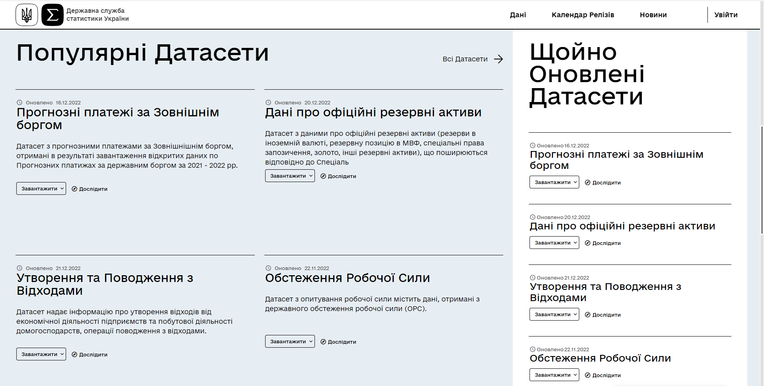Click Дослідити for popular Робочої Сили dataset
Screen dimensions: 764x386
(338, 342)
